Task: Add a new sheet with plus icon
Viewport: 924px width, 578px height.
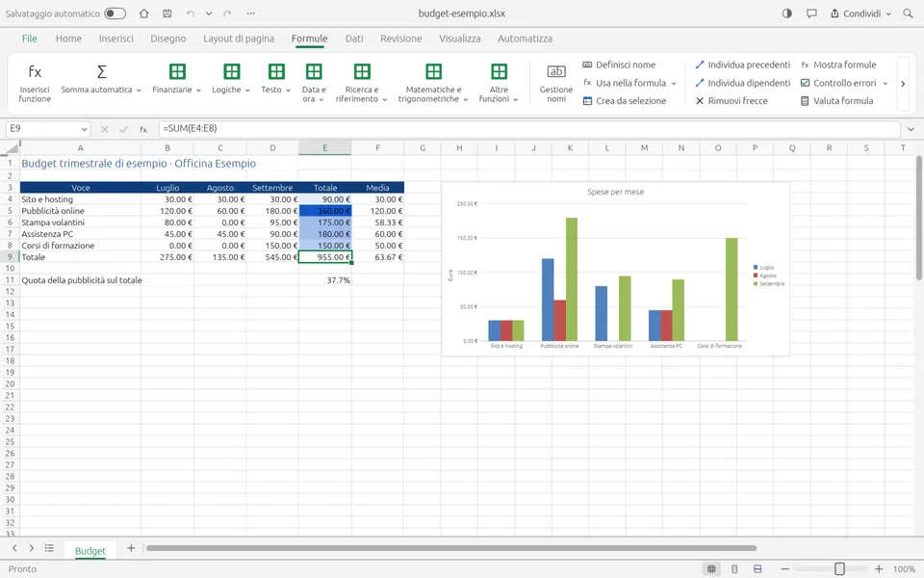Action: (131, 548)
